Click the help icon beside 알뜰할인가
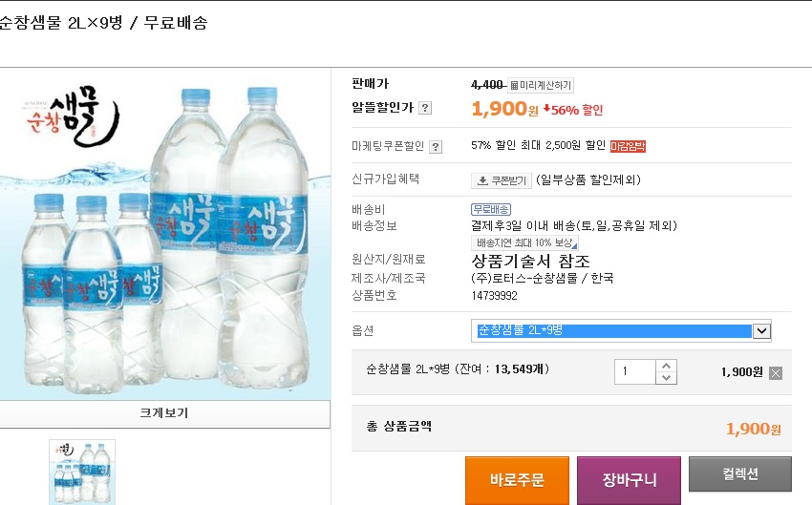 pyautogui.click(x=425, y=109)
